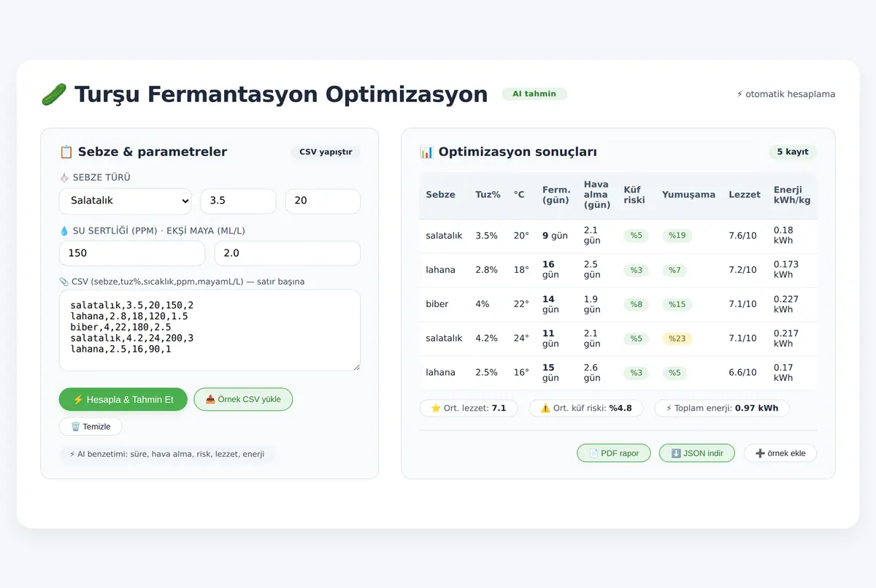The width and height of the screenshot is (876, 588).
Task: Click the Tuz% column header
Action: point(488,195)
